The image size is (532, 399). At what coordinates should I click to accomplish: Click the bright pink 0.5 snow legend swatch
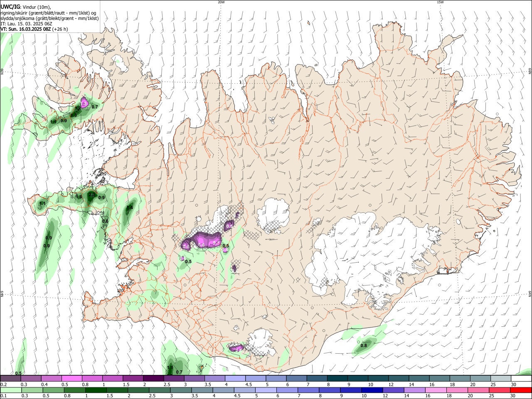pos(71,378)
